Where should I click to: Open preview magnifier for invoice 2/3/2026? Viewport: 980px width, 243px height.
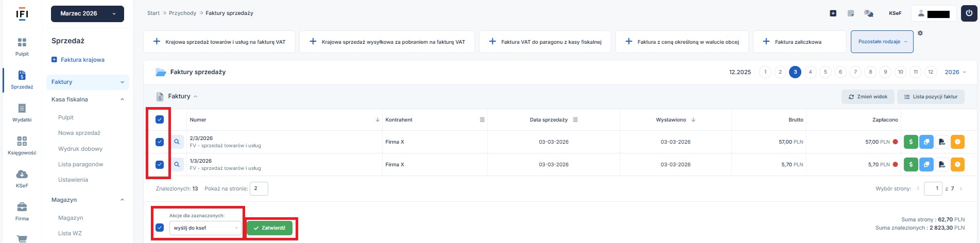pos(177,142)
